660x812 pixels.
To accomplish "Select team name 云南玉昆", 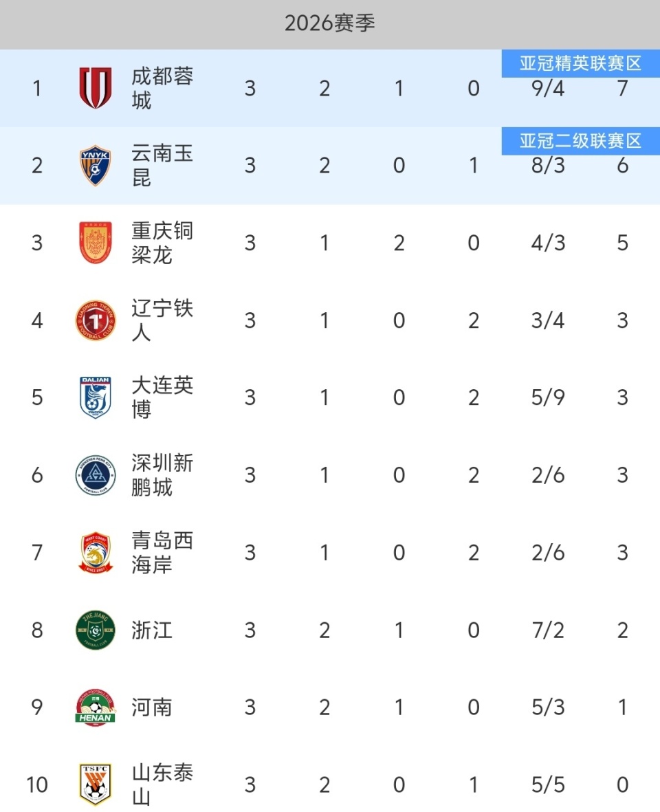I will coord(162,166).
